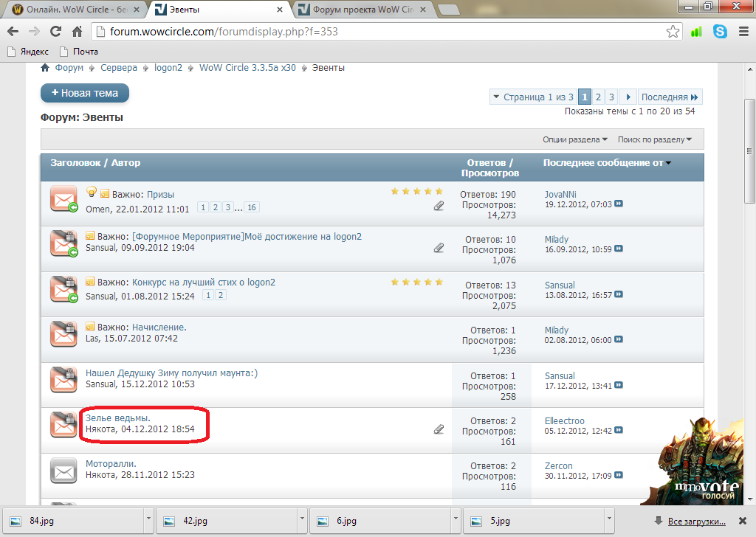Open the envelope icon of the Призы thread
This screenshot has width=756, height=537.
click(x=63, y=199)
